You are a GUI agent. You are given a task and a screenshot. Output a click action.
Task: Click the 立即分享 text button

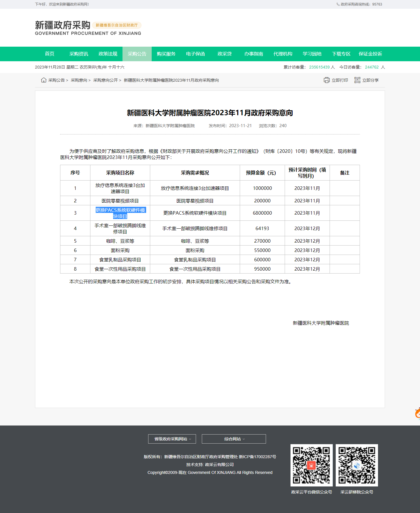click(x=370, y=80)
